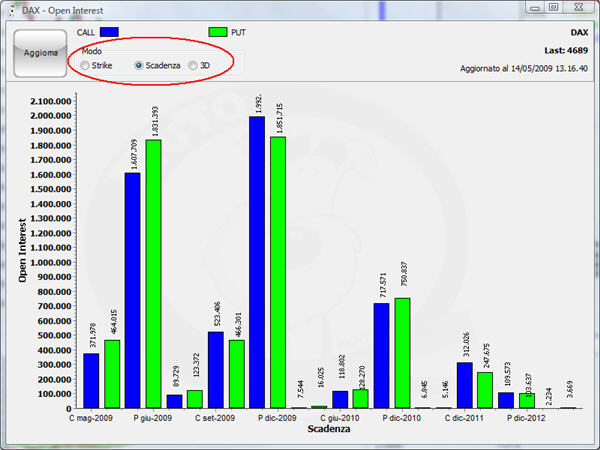This screenshot has width=600, height=450.
Task: Select the Scadenza mode radio button
Action: pos(140,65)
